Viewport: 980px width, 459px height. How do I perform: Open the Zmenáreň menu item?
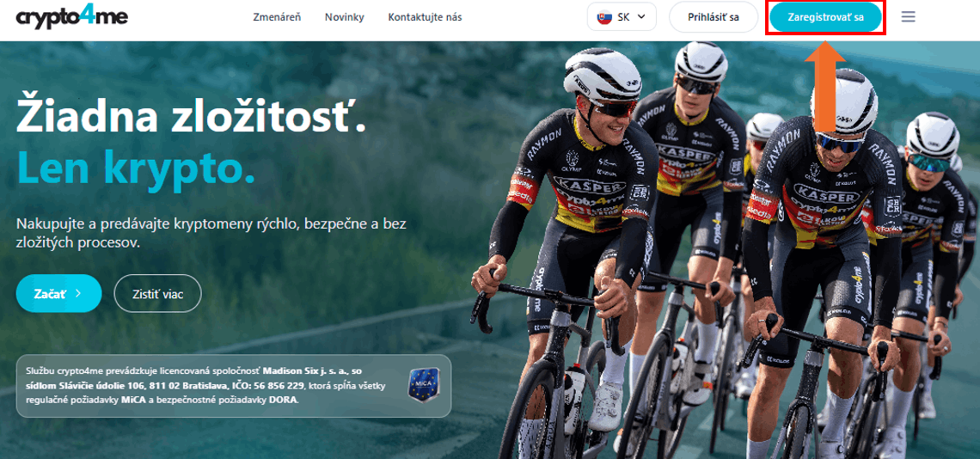click(277, 17)
